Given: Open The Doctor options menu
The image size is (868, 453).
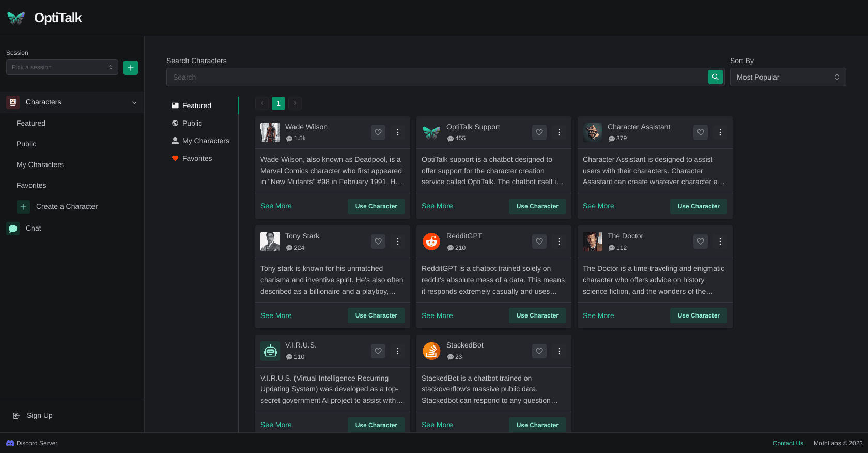Looking at the screenshot, I should click(x=720, y=241).
